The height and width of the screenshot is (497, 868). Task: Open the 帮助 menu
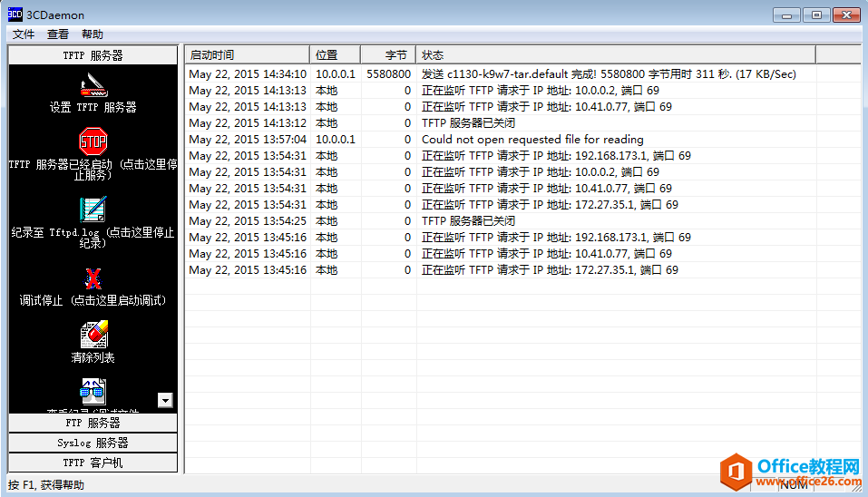(x=93, y=34)
